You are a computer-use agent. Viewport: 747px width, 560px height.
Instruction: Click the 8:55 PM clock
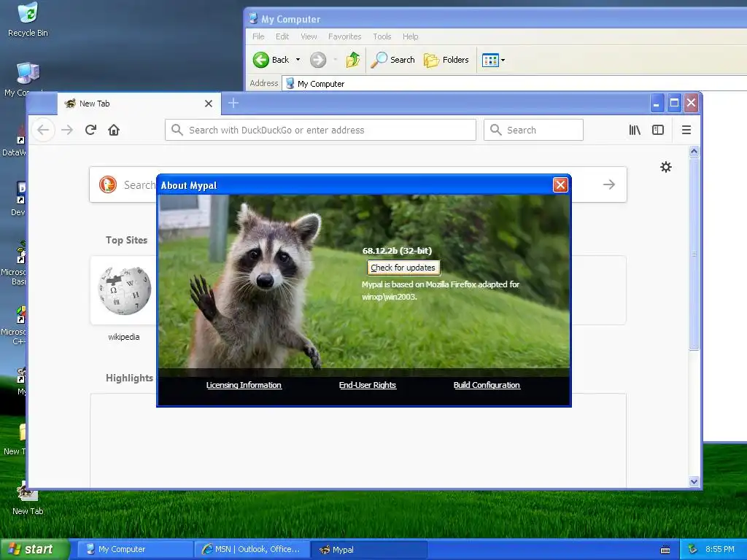(720, 550)
